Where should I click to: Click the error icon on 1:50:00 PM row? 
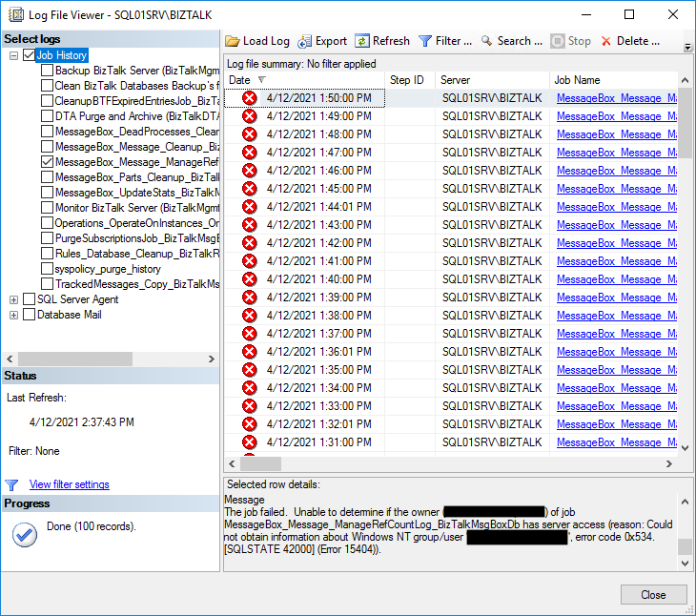tap(250, 98)
